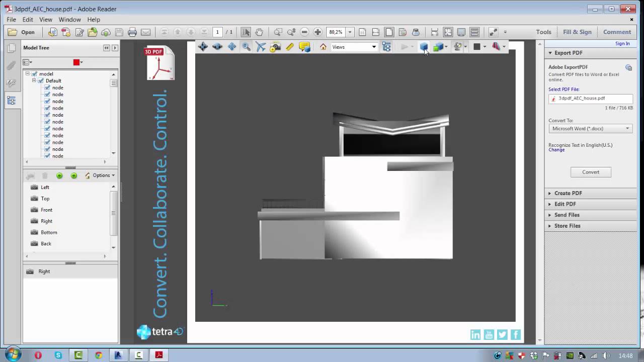Choose the text selection cursor tool

click(246, 32)
